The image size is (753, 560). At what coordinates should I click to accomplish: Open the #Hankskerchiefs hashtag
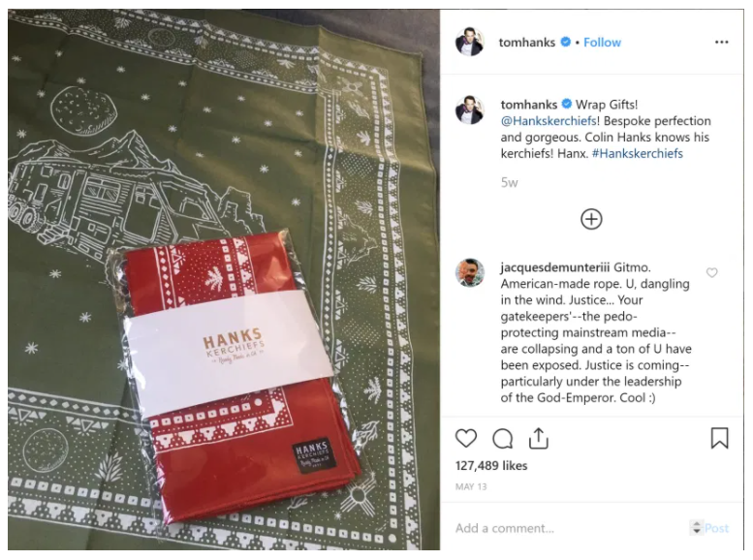tap(638, 154)
